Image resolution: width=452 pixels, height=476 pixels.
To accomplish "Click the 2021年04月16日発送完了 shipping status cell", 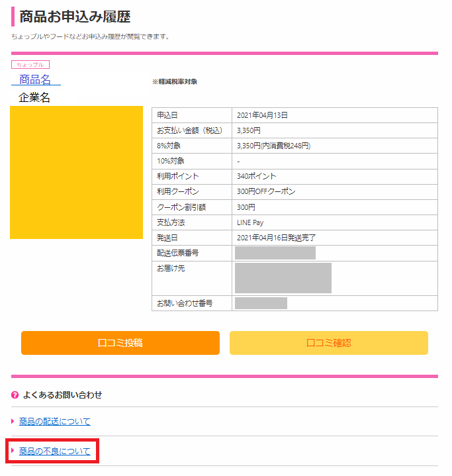I will click(334, 238).
